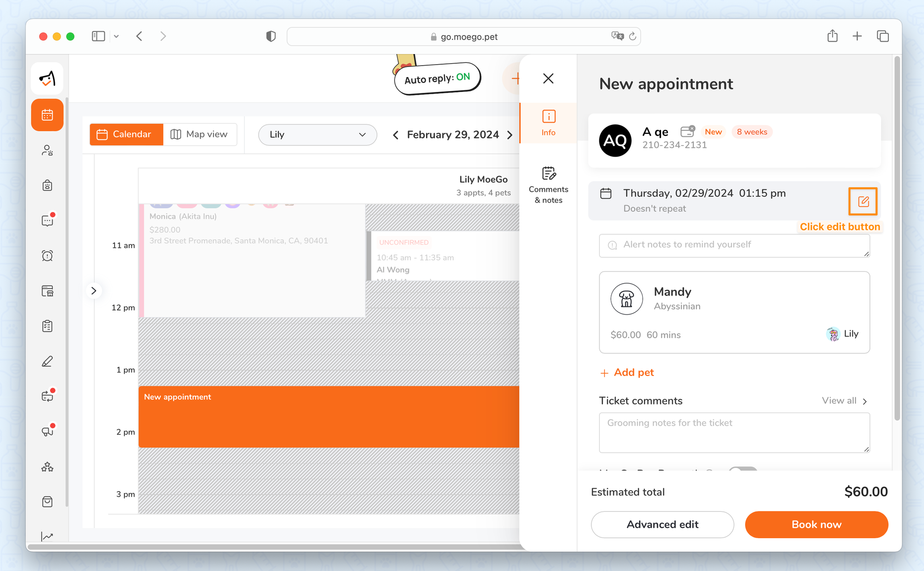The width and height of the screenshot is (924, 571).
Task: Open messages chat icon in sidebar
Action: (x=47, y=221)
